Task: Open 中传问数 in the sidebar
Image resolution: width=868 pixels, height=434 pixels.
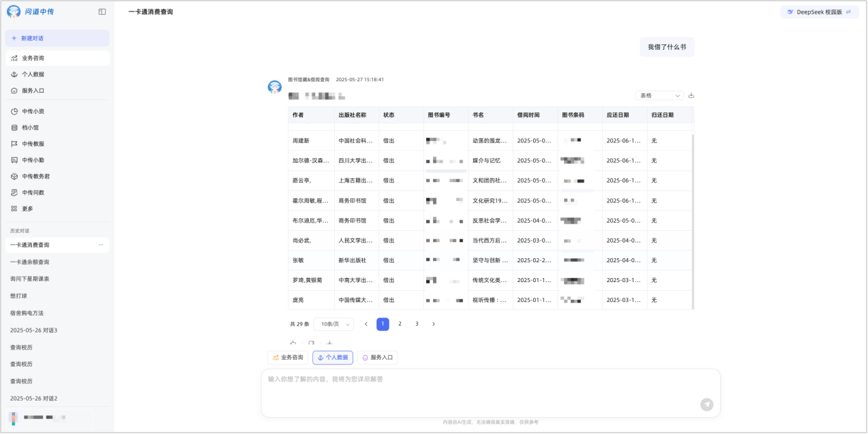Action: coord(33,193)
